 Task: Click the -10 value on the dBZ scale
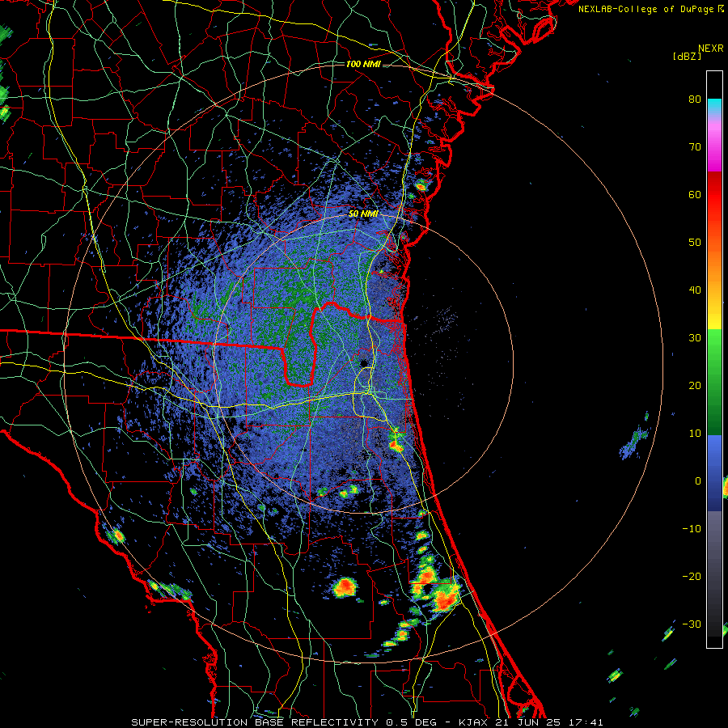point(692,528)
